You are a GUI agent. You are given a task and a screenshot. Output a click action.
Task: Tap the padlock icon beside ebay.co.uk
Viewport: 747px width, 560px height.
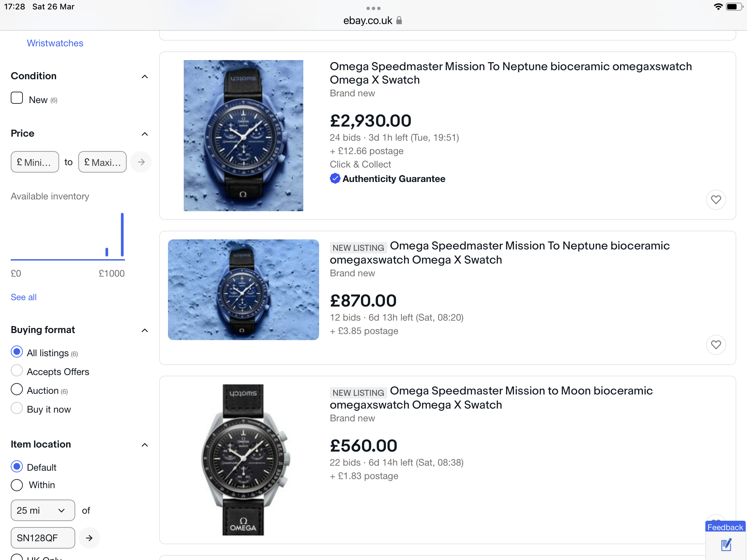pos(399,20)
